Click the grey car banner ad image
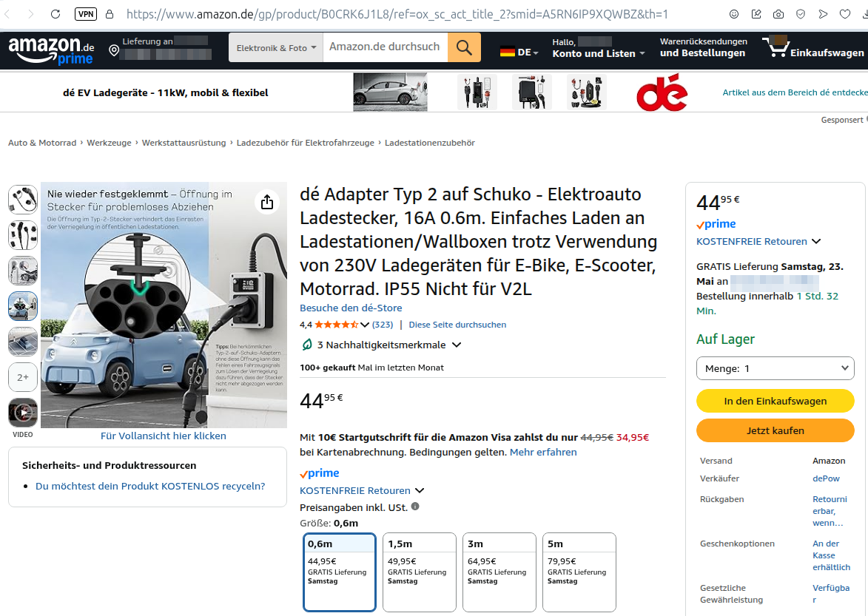868x616 pixels. pos(390,92)
